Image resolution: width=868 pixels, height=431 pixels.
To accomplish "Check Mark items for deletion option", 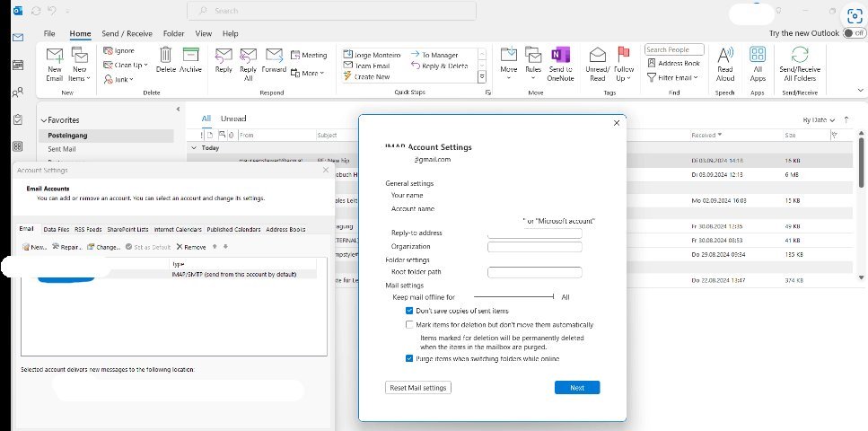I will [409, 325].
